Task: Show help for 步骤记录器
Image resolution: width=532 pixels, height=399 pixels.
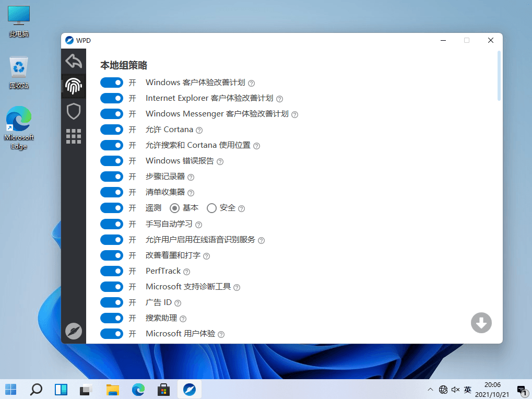Action: pyautogui.click(x=191, y=177)
